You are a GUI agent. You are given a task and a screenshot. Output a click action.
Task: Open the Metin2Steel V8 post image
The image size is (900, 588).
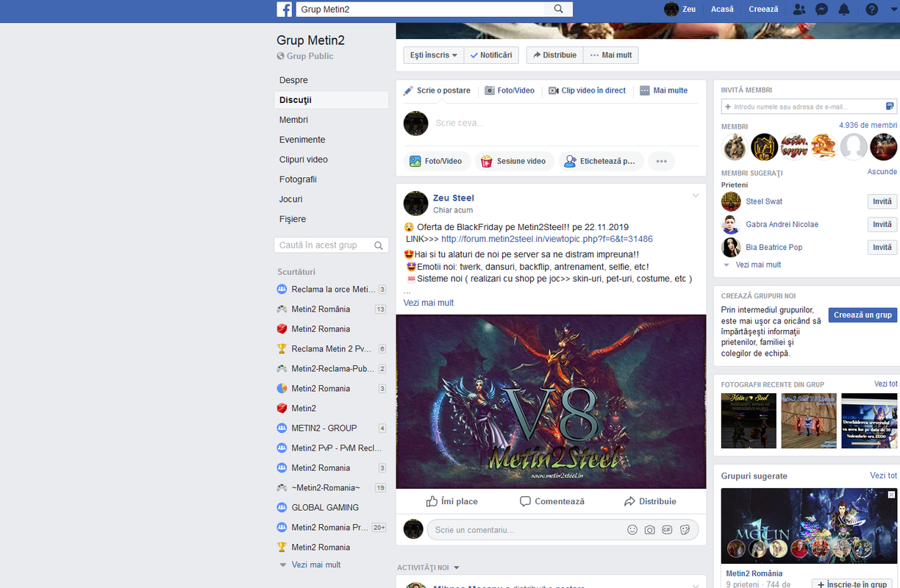[551, 402]
